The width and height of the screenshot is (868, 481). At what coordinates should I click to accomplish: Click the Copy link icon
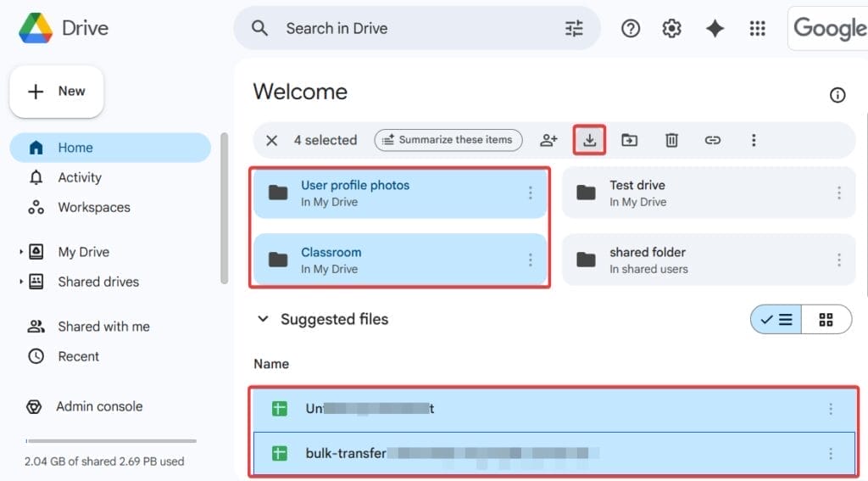click(713, 140)
